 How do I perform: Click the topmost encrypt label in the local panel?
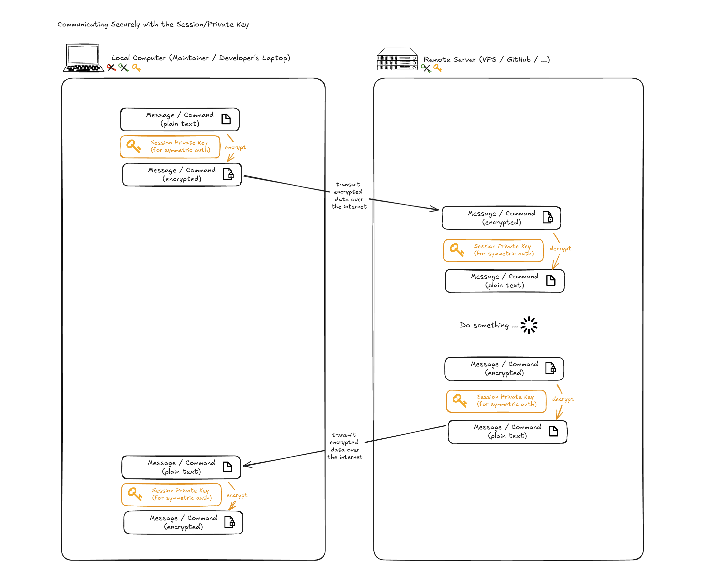[235, 147]
